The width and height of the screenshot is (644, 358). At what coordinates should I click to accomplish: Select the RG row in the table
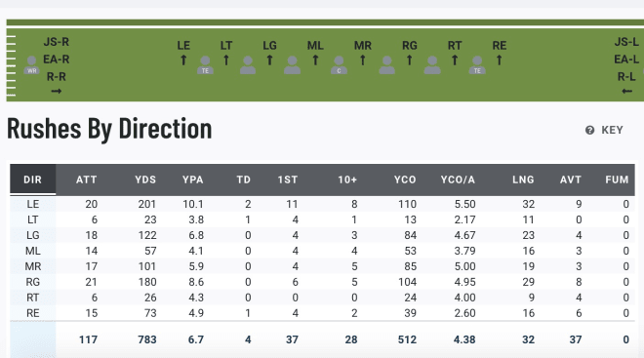tap(322, 282)
